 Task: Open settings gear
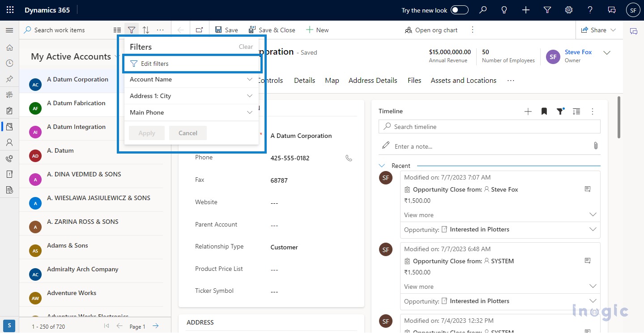(569, 10)
